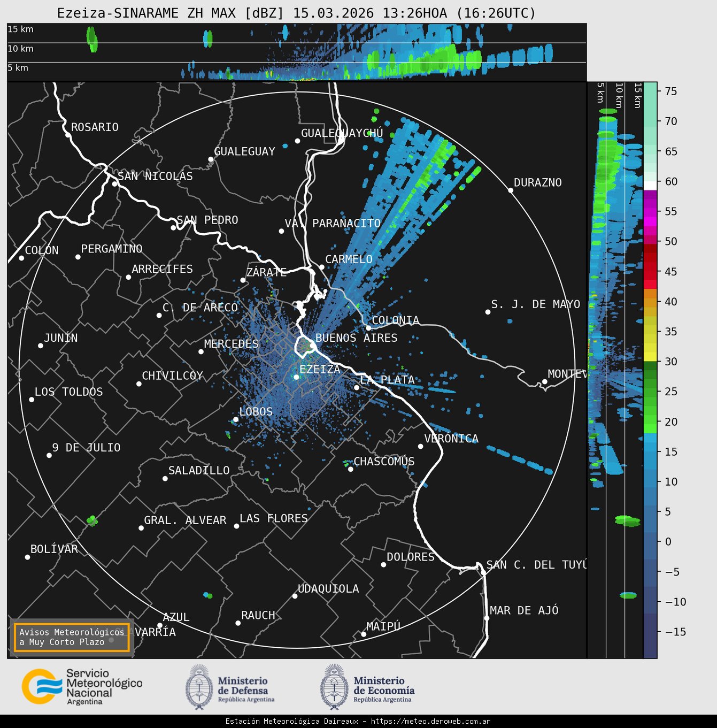
Task: Select the La Plata city marker
Action: click(357, 388)
